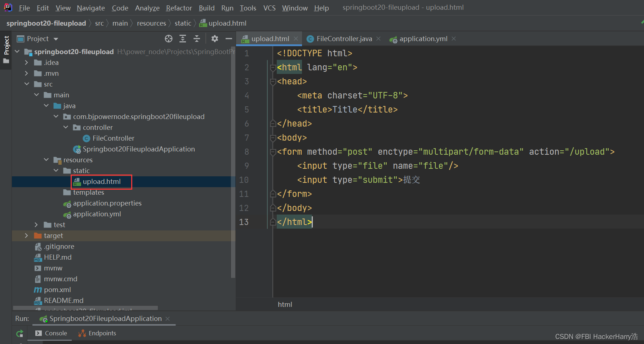Collapse the main folder
The width and height of the screenshot is (644, 344).
pyautogui.click(x=36, y=95)
